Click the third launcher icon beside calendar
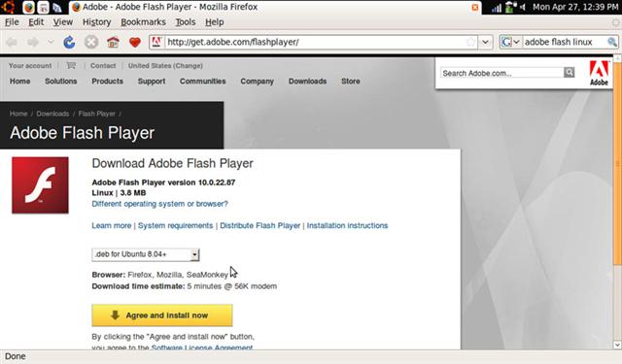The height and width of the screenshot is (364, 622). pyautogui.click(x=57, y=7)
